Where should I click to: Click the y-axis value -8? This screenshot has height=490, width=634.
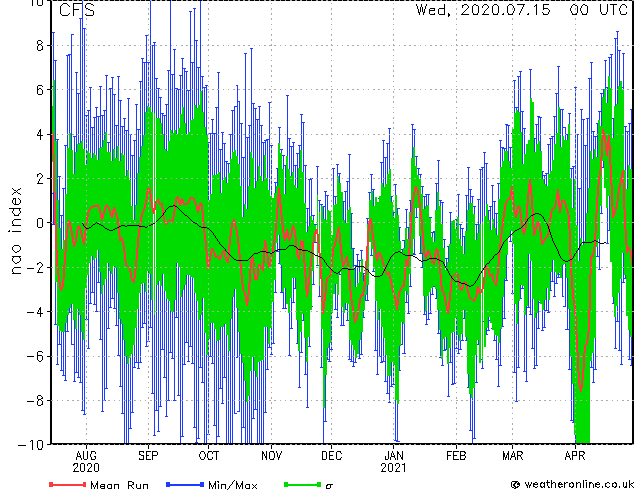pos(35,400)
